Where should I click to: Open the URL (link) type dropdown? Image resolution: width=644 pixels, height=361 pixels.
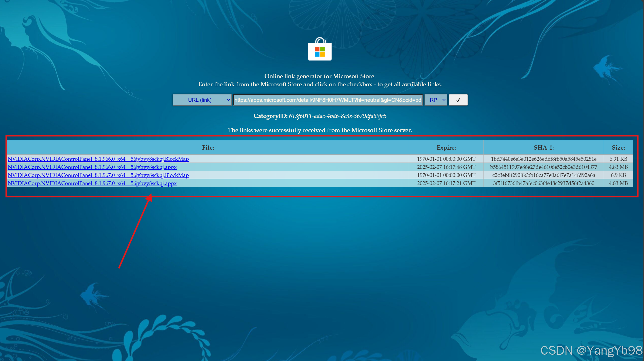click(x=202, y=100)
